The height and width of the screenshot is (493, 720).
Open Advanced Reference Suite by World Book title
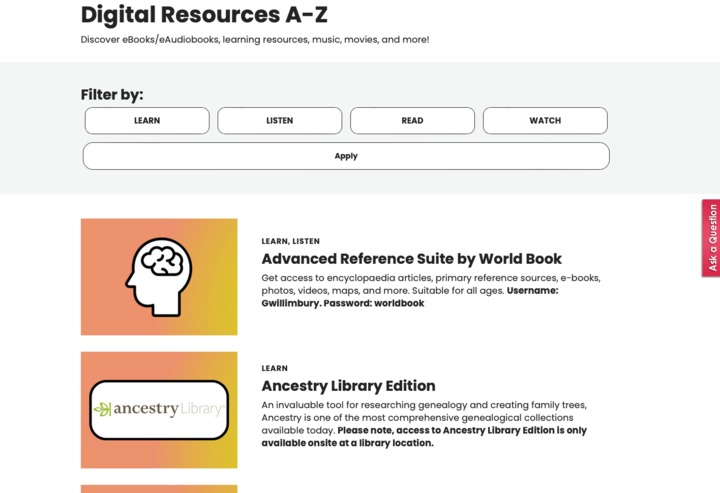(411, 259)
